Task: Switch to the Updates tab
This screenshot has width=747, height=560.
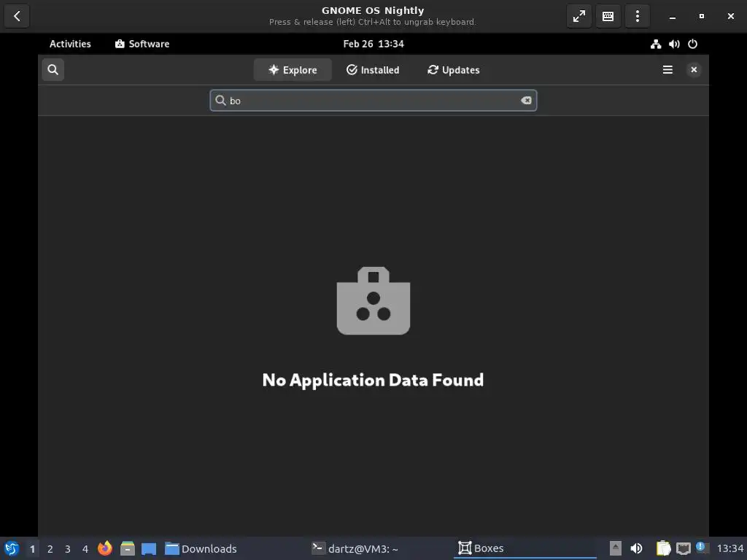Action: coord(454,69)
